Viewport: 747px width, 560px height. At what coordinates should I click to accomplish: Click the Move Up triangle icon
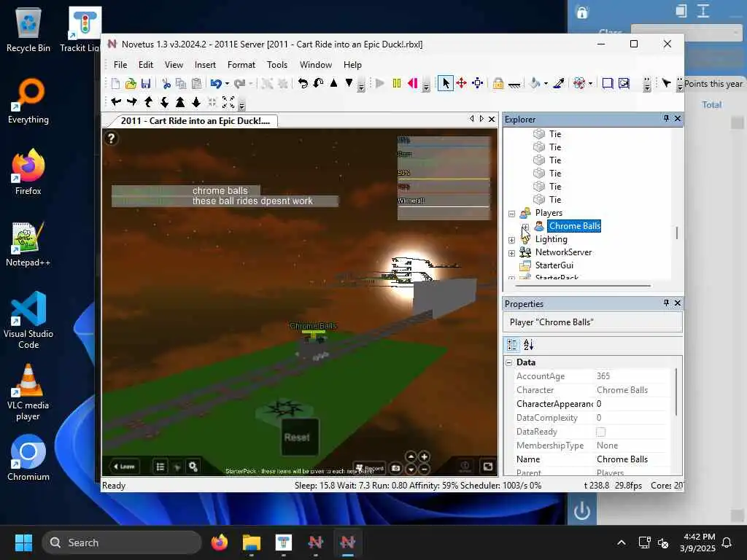(x=333, y=83)
